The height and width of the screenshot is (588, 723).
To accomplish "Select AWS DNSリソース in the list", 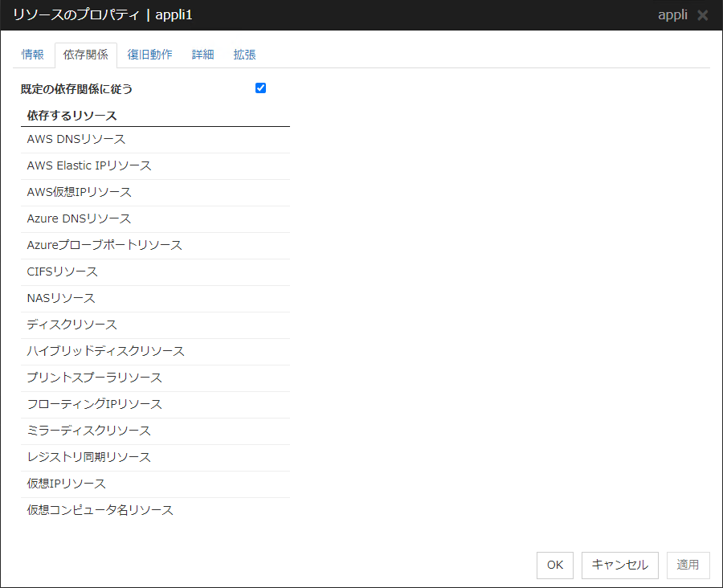I will [76, 139].
